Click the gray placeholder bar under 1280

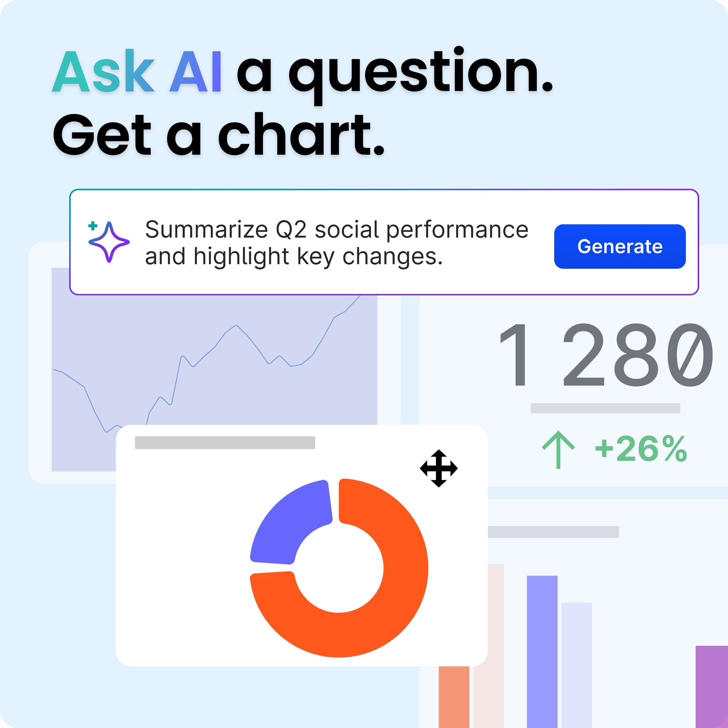coord(605,408)
